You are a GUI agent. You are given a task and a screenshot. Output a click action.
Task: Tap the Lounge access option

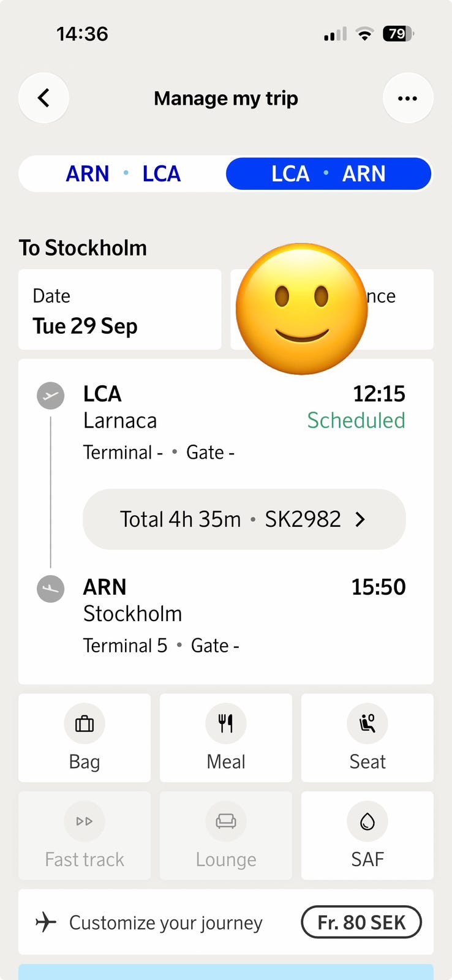[226, 835]
